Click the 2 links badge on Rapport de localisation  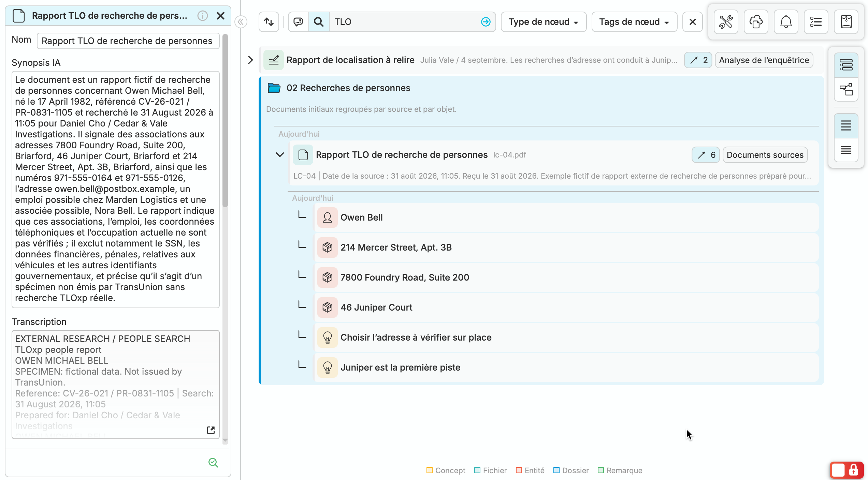coord(698,60)
